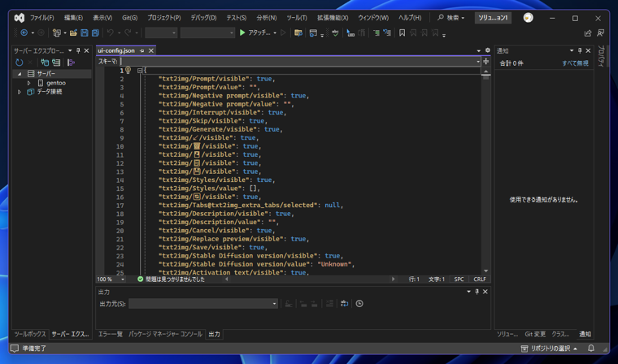Click the undo arrow icon
The image size is (618, 364).
111,33
